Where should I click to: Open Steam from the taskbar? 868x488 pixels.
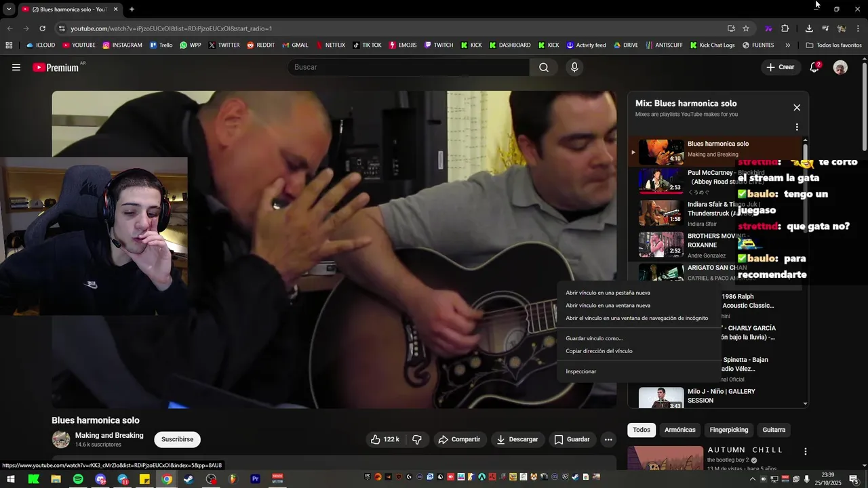click(x=189, y=479)
